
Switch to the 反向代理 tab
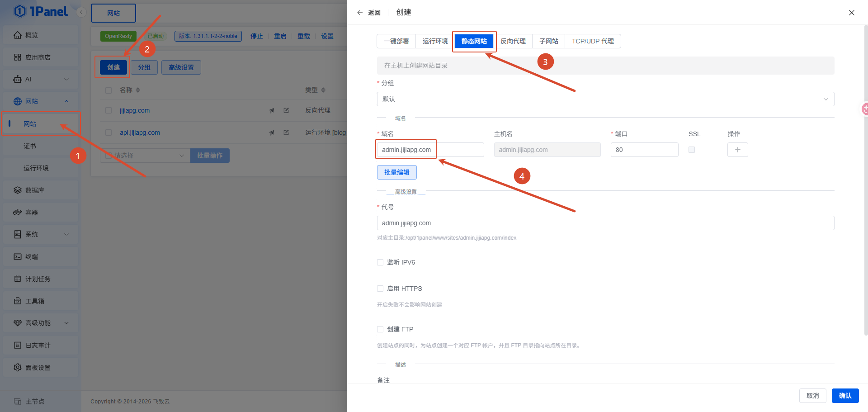pos(513,41)
